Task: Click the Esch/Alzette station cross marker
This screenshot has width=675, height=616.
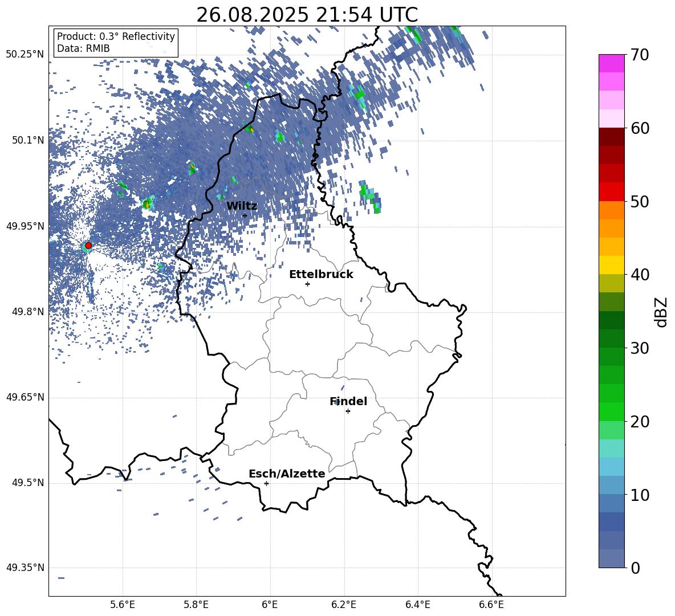Action: point(266,483)
